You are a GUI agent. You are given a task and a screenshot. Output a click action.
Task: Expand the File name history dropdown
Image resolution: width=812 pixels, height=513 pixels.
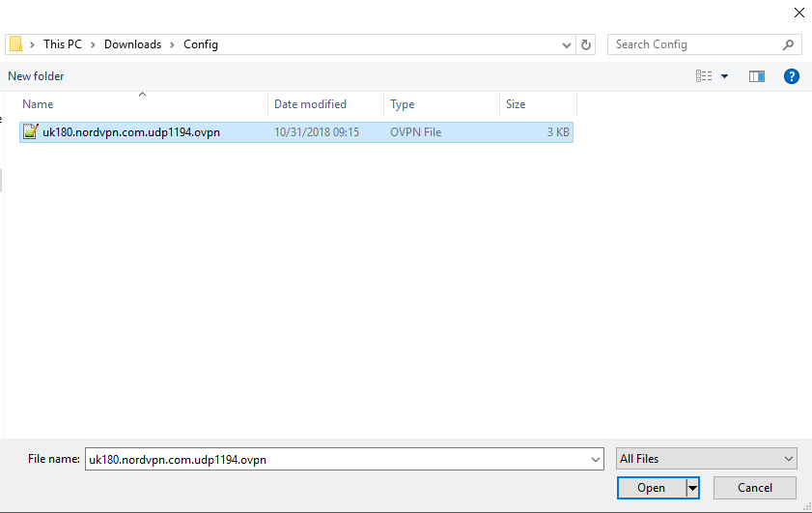(x=596, y=459)
